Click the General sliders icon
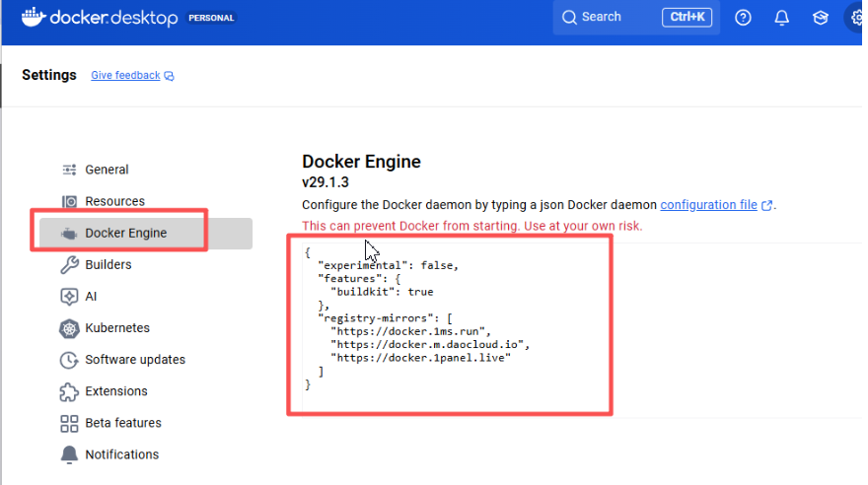This screenshot has height=485, width=868. tap(69, 170)
